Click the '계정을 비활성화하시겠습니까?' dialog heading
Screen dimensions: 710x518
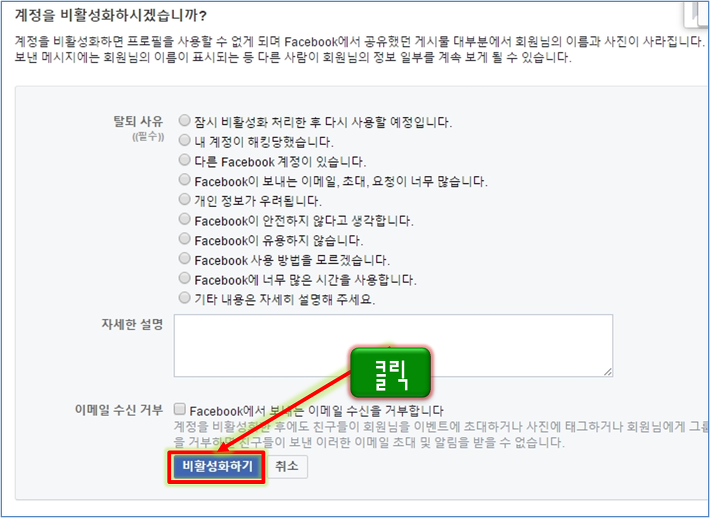(x=111, y=16)
